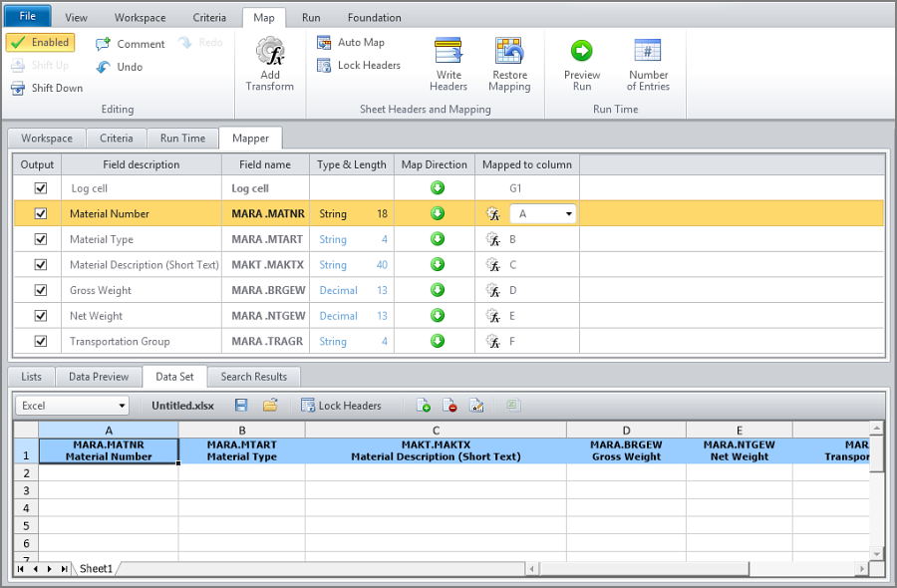
Task: Open the Mapped to column A dropdown
Action: [569, 214]
